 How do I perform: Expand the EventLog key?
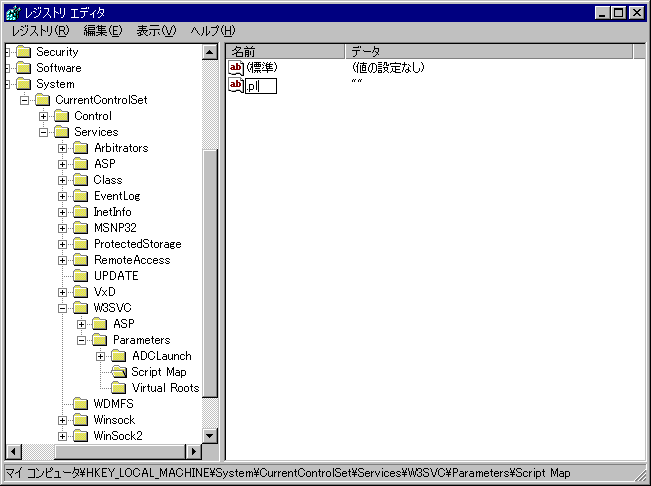coord(63,196)
